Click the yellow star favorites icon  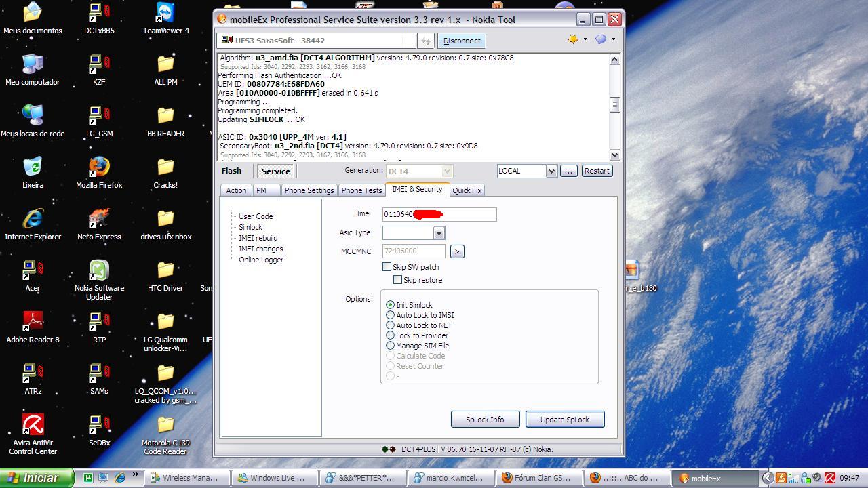pyautogui.click(x=573, y=39)
